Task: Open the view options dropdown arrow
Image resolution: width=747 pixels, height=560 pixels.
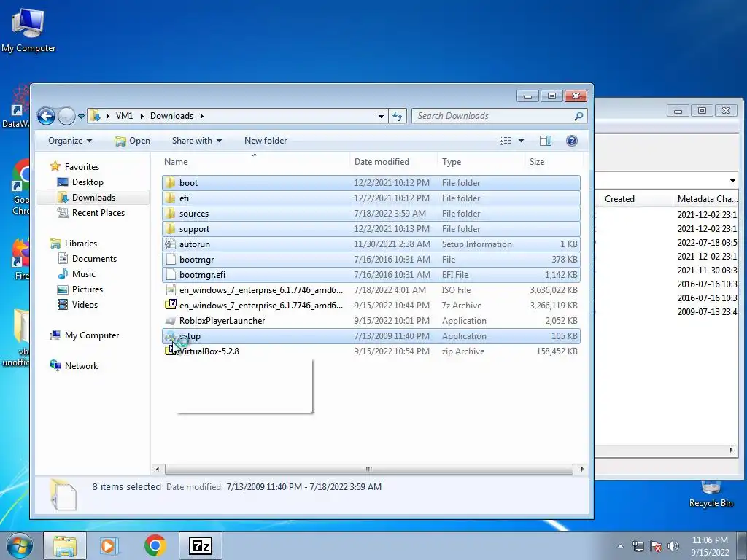Action: (x=521, y=141)
